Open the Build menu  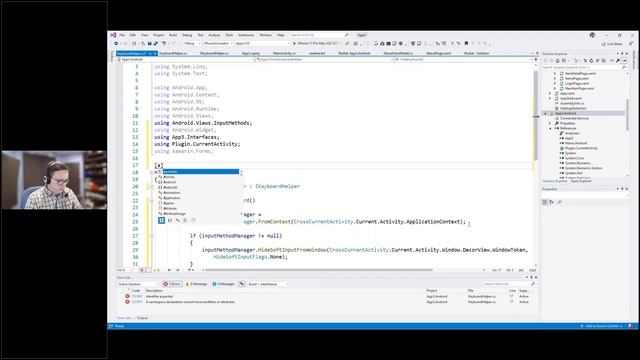pyautogui.click(x=173, y=35)
